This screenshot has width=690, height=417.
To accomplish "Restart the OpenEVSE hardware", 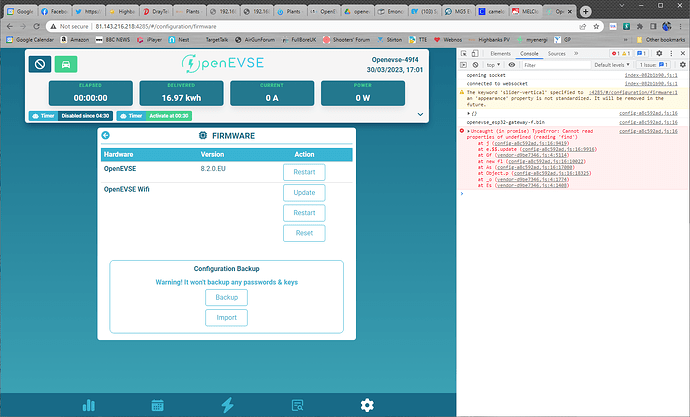I will 304,172.
